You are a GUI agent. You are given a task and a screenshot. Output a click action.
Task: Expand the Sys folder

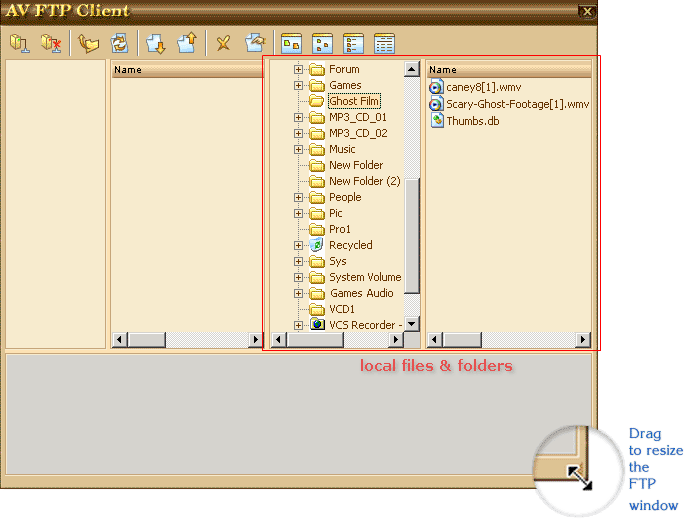[298, 261]
